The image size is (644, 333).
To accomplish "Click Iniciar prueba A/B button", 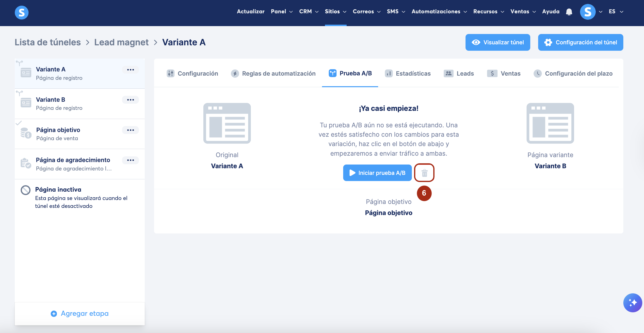I will click(377, 173).
